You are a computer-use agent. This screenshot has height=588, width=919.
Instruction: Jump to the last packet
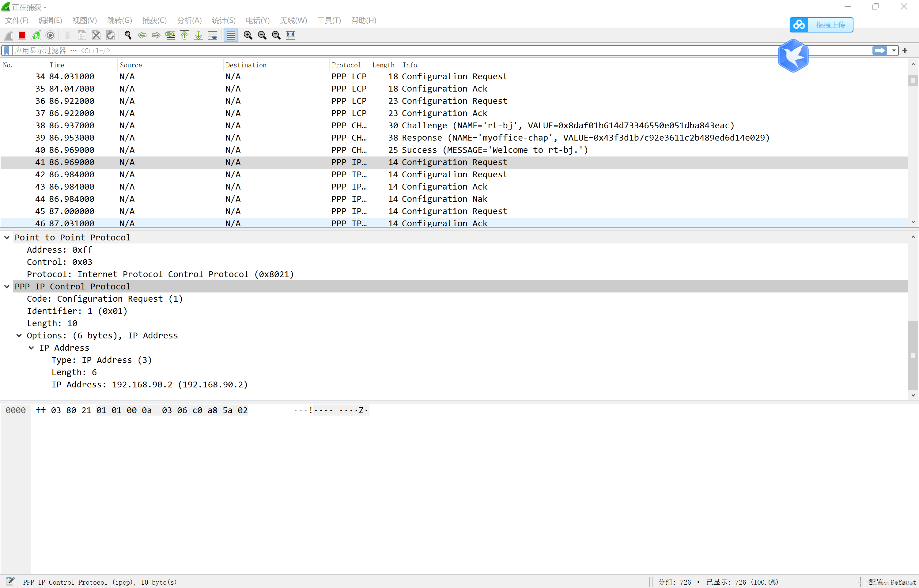199,35
